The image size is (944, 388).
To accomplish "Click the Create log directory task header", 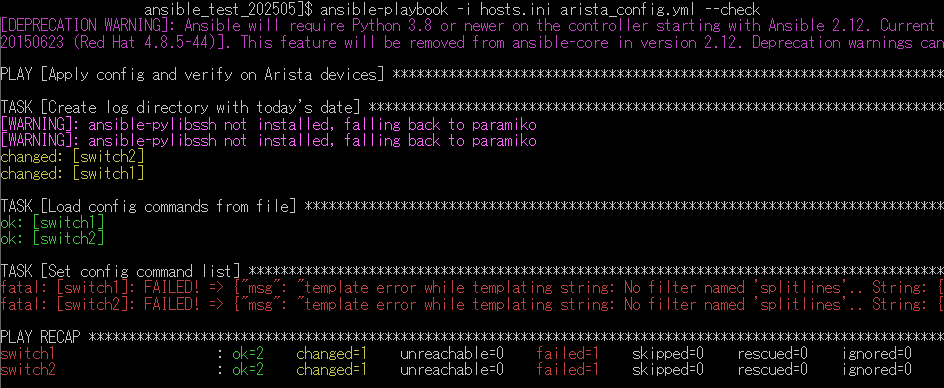I will (x=472, y=108).
